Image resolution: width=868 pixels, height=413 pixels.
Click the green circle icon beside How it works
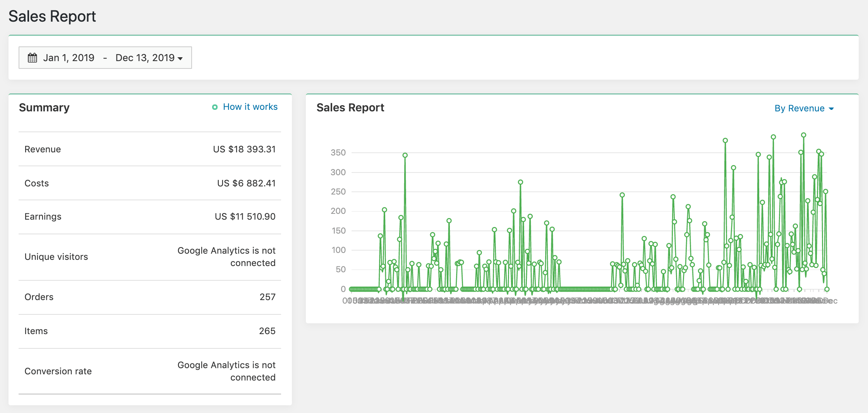(x=215, y=107)
